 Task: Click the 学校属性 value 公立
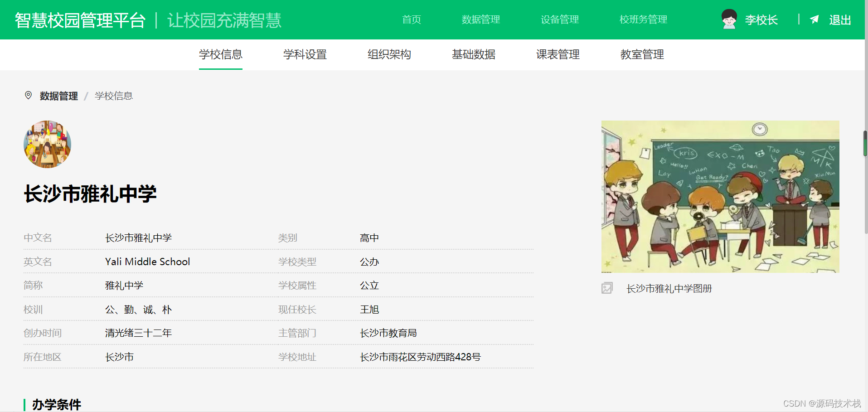tap(369, 286)
